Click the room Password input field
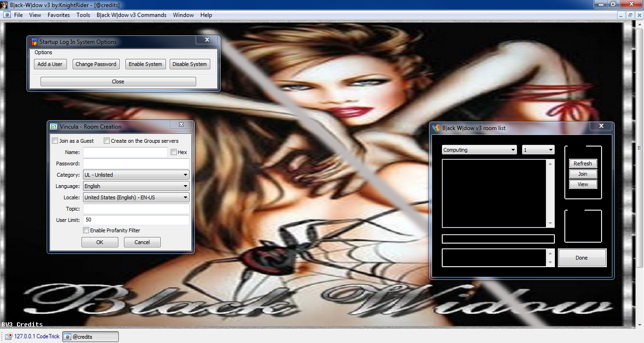This screenshot has height=343, width=644. (x=136, y=163)
